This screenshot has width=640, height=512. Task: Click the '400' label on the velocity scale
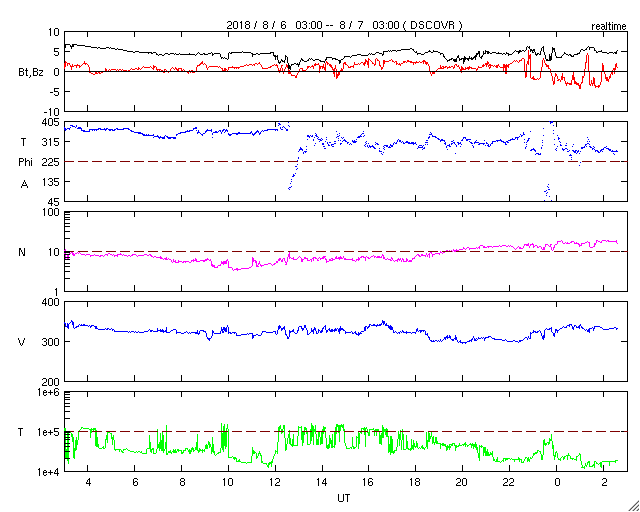(x=52, y=303)
